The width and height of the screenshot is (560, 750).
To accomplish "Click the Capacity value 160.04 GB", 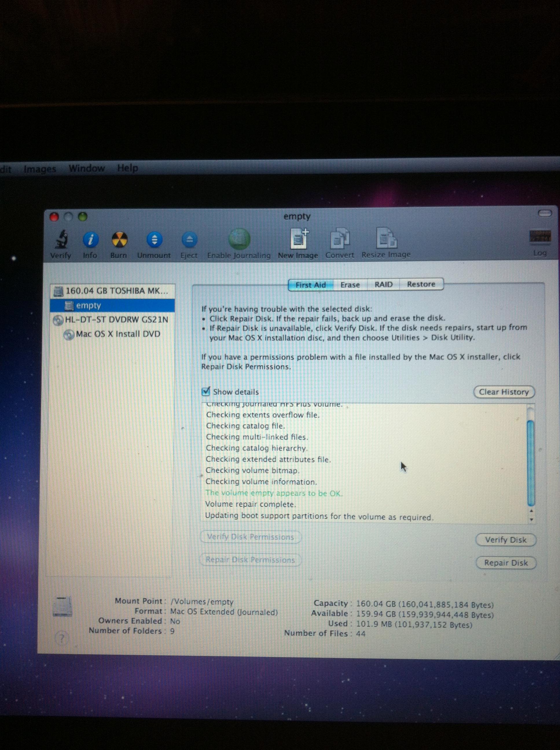I will pyautogui.click(x=425, y=604).
